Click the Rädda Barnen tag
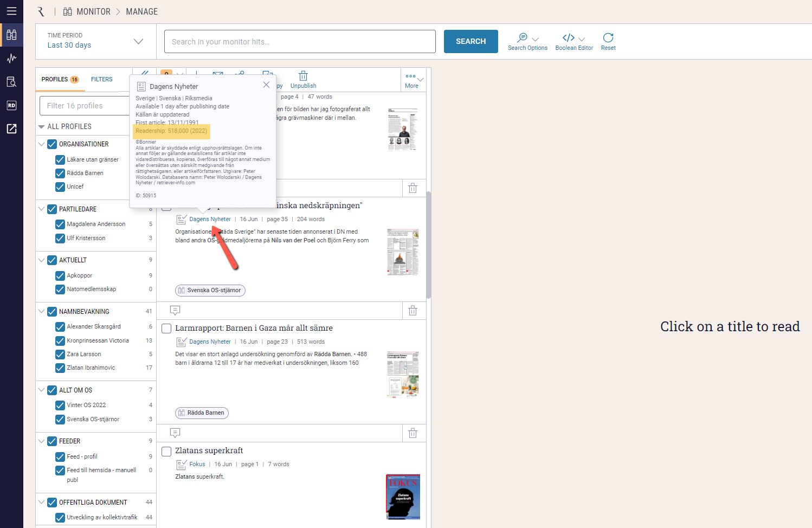 [x=202, y=413]
